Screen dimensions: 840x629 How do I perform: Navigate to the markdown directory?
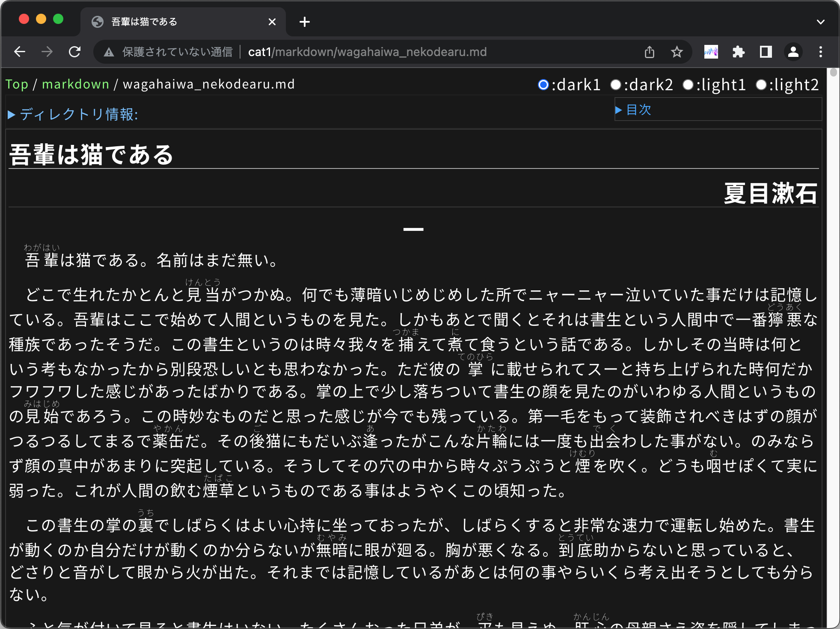[x=75, y=84]
